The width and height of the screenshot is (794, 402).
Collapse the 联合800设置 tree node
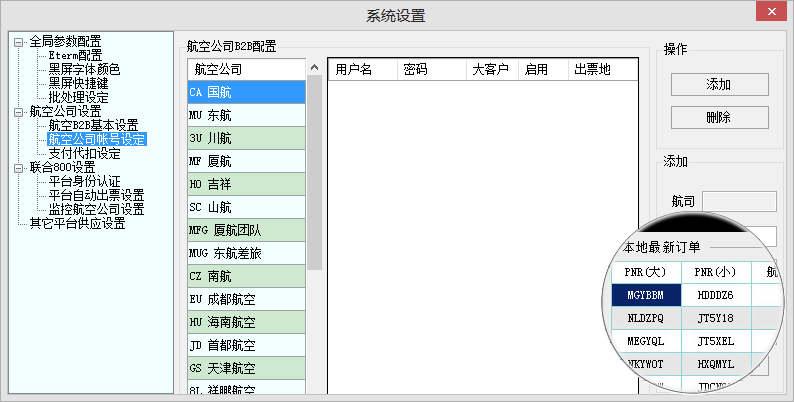pos(19,168)
